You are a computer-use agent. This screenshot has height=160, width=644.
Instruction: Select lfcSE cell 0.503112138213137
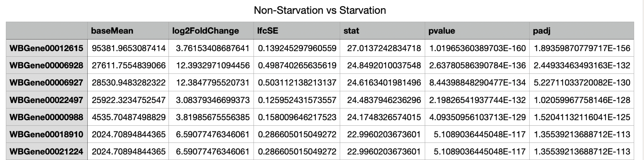[297, 83]
